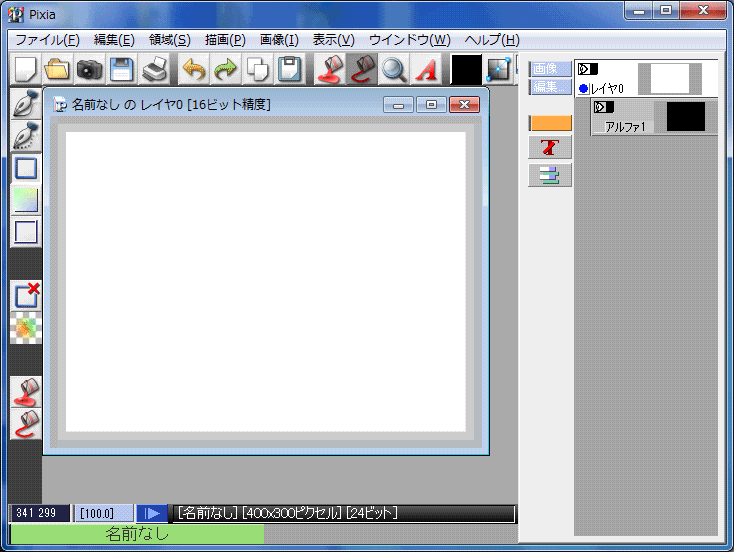Click the black アルファ1 thumbnail

coord(686,117)
